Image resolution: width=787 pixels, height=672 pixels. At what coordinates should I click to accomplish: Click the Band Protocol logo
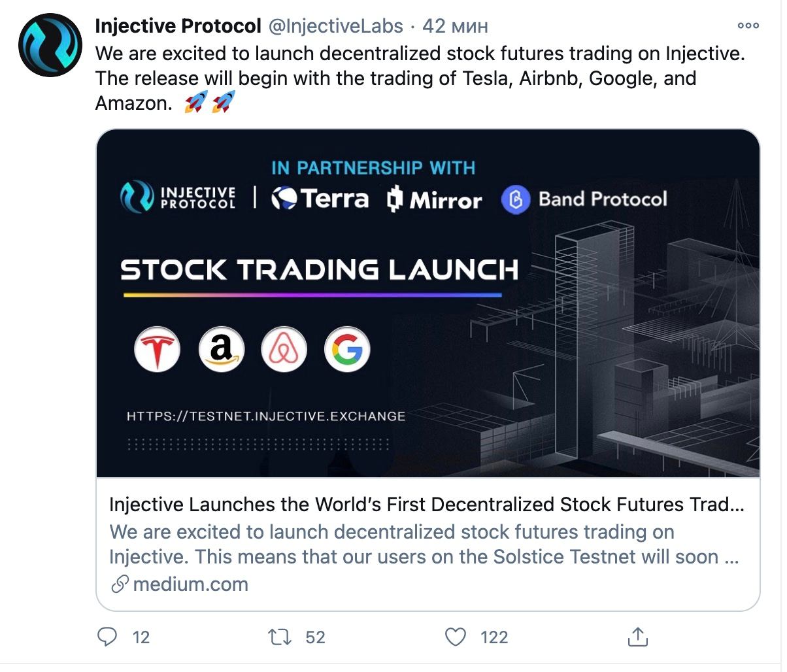pyautogui.click(x=584, y=199)
